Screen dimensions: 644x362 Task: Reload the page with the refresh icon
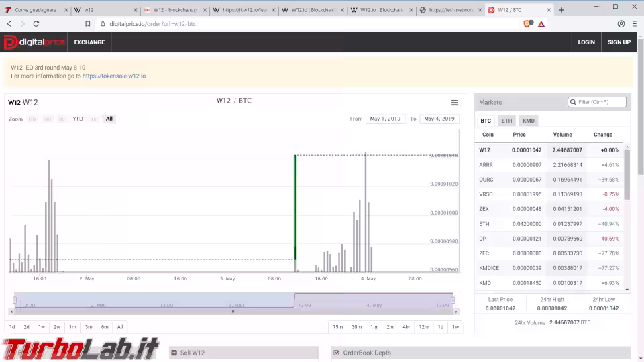pos(36,24)
